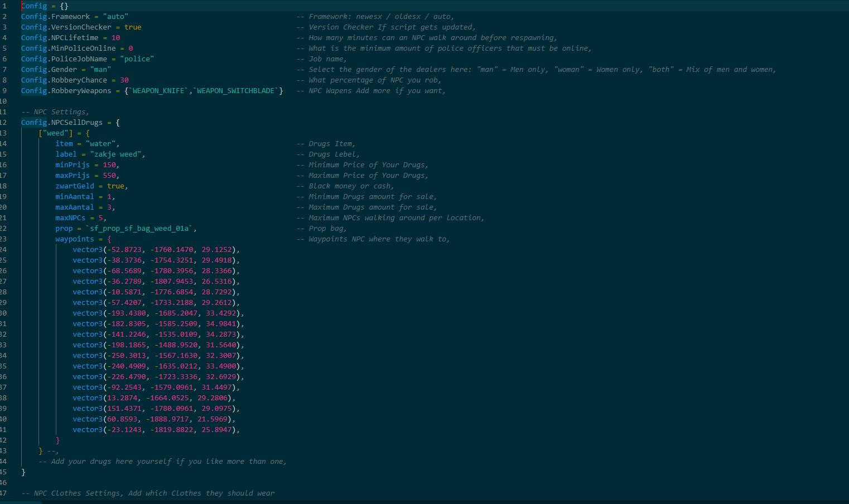Click the "Black money or cash" comment
Image resolution: width=849 pixels, height=504 pixels.
pos(345,186)
